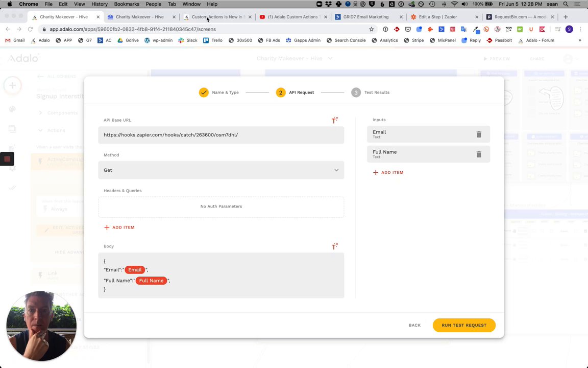Bookmark this page with the star icon

pyautogui.click(x=371, y=29)
